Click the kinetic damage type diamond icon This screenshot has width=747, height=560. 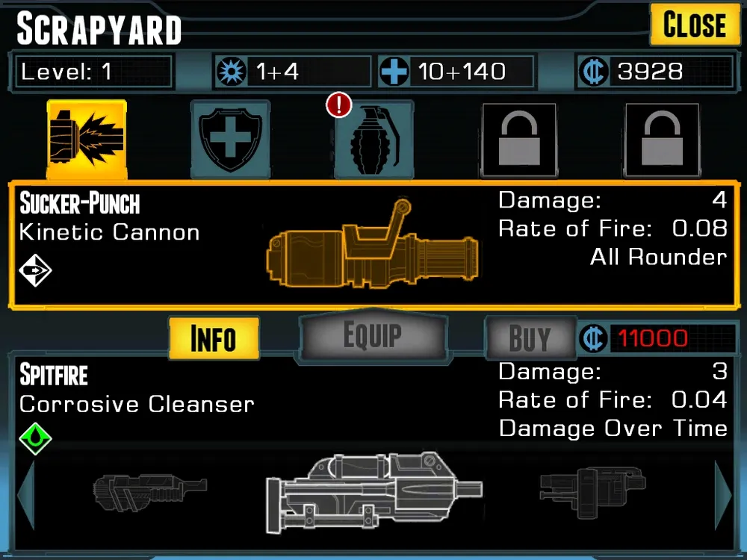coord(35,270)
